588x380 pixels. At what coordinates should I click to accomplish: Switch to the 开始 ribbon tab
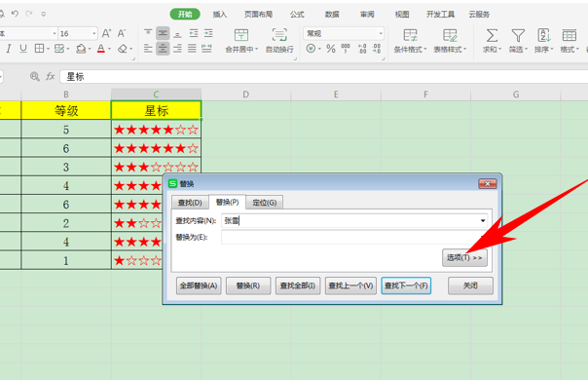185,15
